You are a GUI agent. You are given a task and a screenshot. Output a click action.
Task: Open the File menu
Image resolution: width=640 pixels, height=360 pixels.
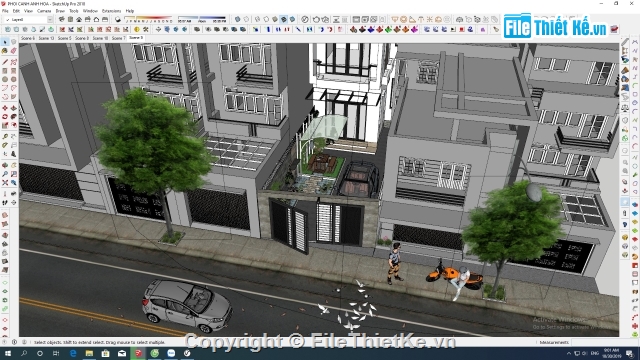tap(5, 11)
